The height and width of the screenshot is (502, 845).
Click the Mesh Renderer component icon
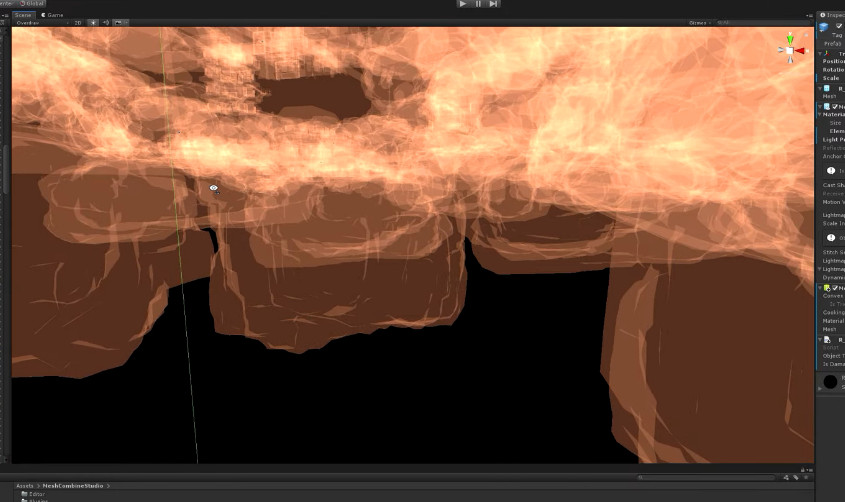click(x=827, y=107)
